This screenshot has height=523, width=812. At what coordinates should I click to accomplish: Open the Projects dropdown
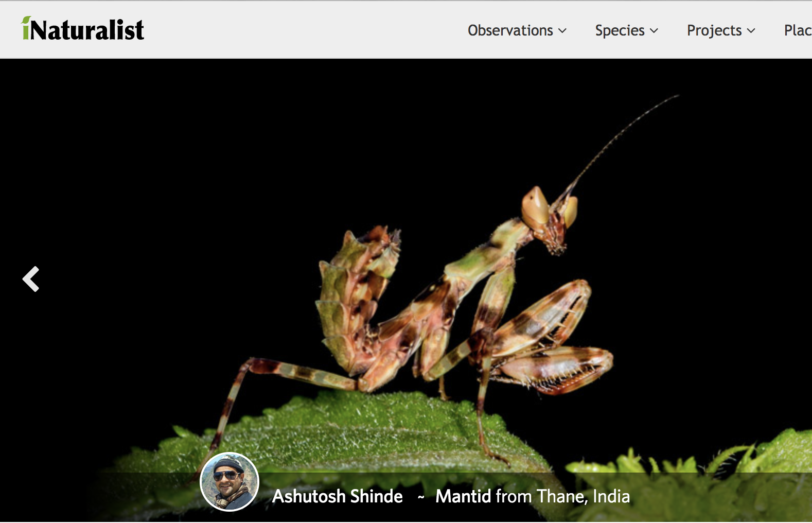[721, 30]
